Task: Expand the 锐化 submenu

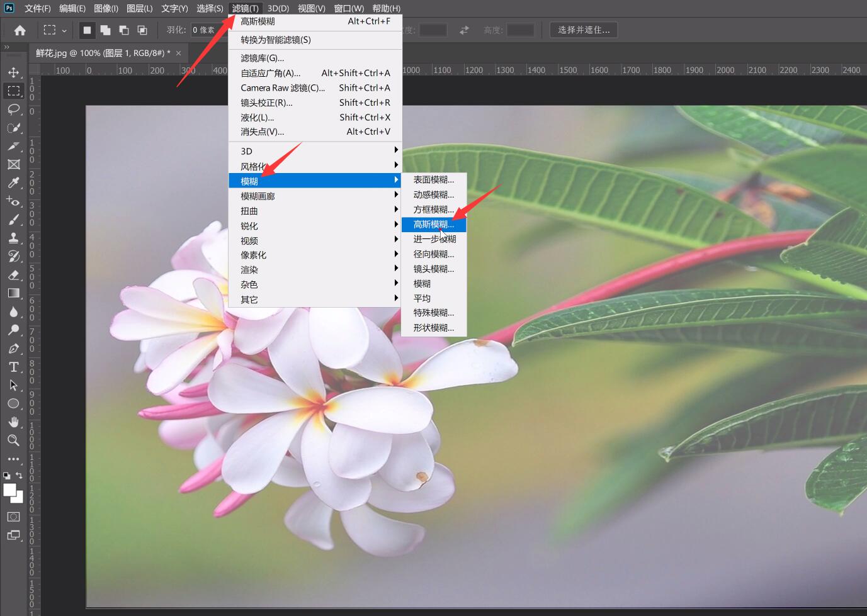Action: pyautogui.click(x=315, y=226)
